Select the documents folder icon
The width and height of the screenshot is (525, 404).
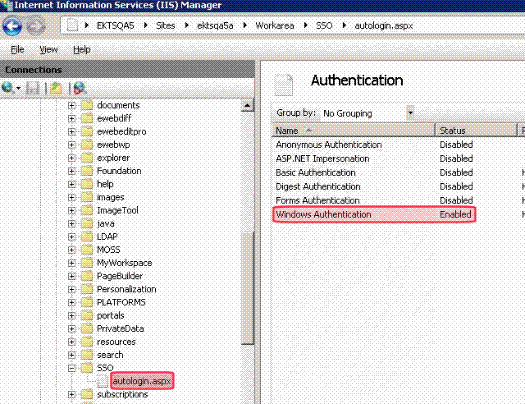coord(87,105)
